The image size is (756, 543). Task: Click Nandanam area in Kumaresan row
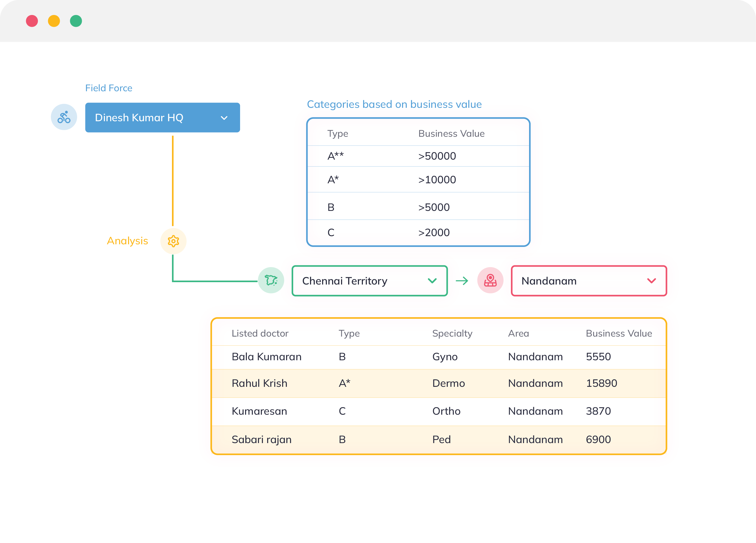535,411
